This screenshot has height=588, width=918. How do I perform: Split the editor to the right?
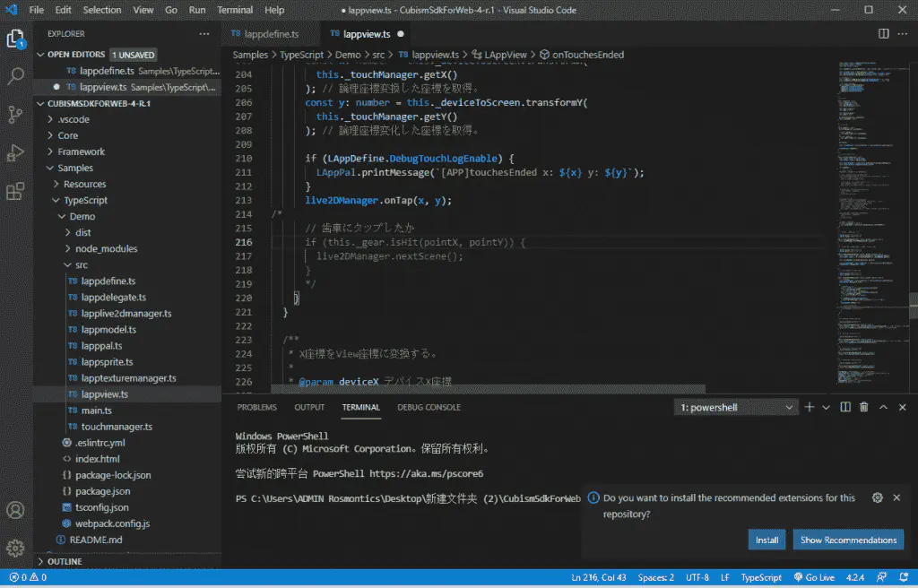883,34
